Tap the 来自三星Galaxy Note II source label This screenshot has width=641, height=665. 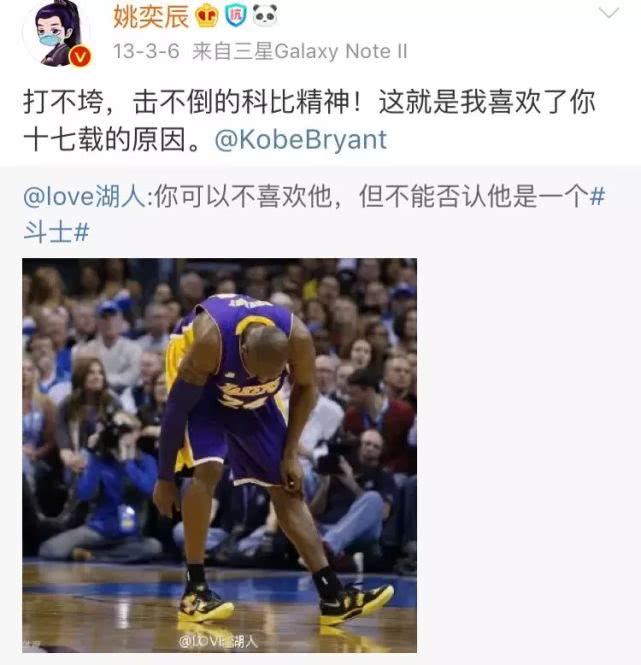[300, 52]
